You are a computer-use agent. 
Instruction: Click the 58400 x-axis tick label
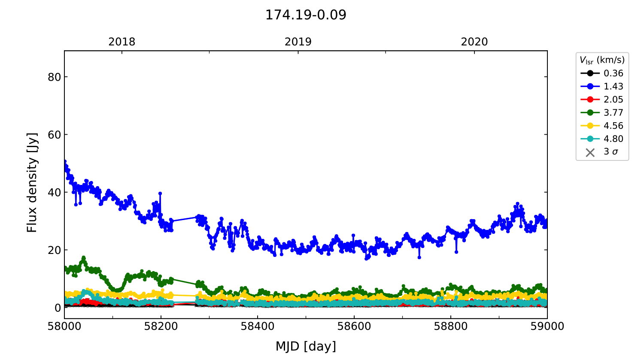click(x=258, y=326)
